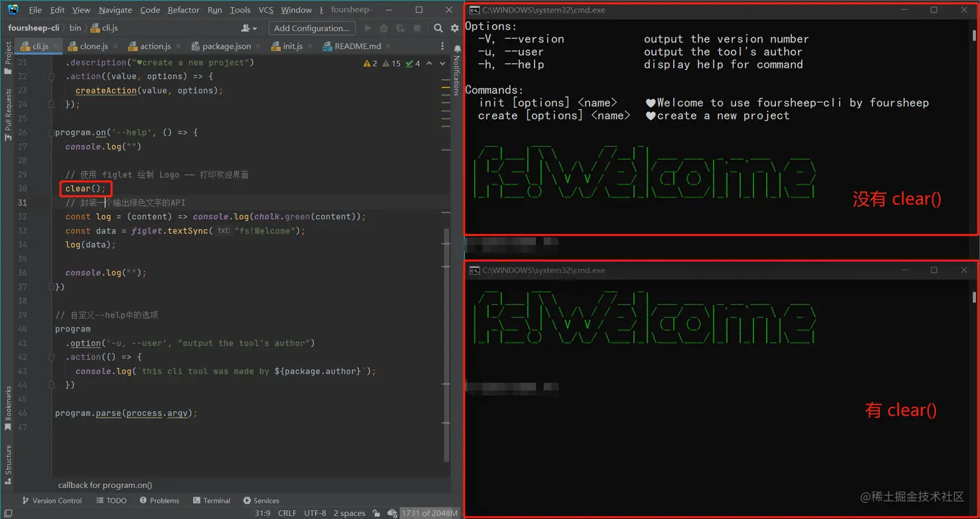This screenshot has width=980, height=519.
Task: Open the Terminal tool window
Action: click(x=211, y=501)
